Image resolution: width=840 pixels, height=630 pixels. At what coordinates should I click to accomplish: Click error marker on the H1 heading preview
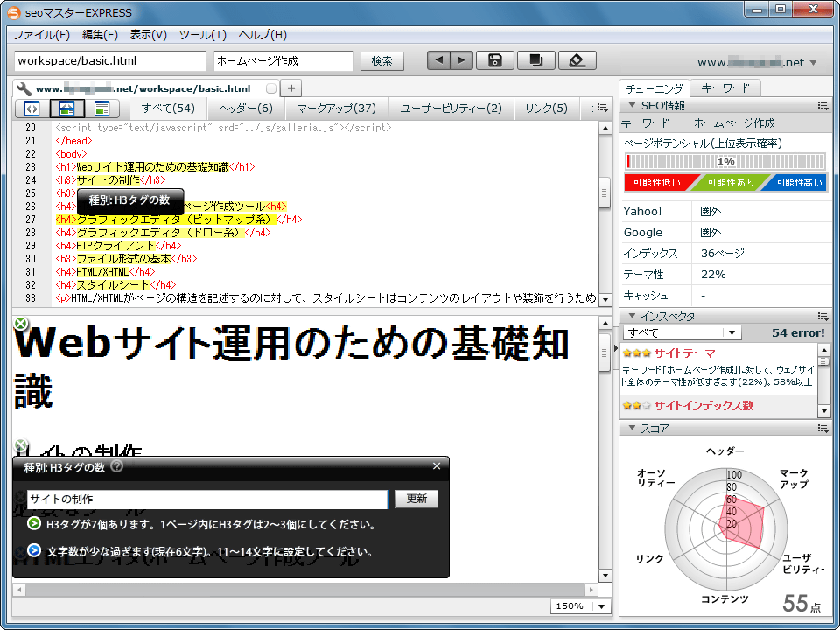[x=20, y=324]
